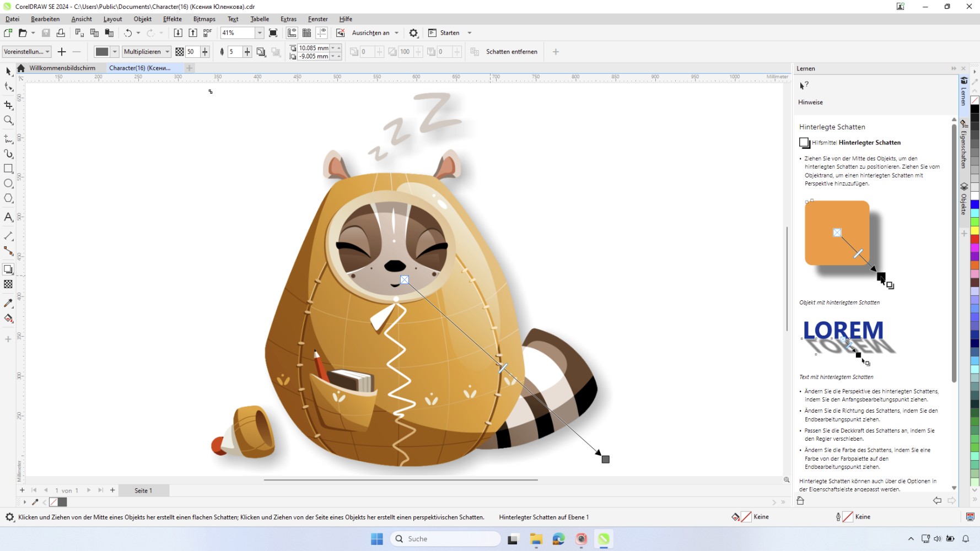Toggle rulers visibility in the toolbar
Screen dimensions: 980x551
tap(292, 33)
